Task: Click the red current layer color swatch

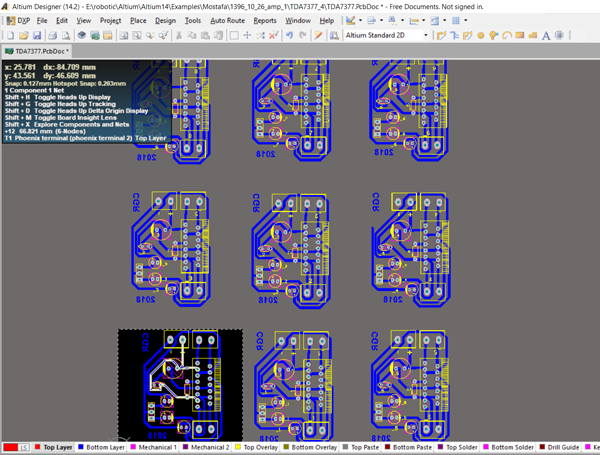Action: tap(9, 447)
